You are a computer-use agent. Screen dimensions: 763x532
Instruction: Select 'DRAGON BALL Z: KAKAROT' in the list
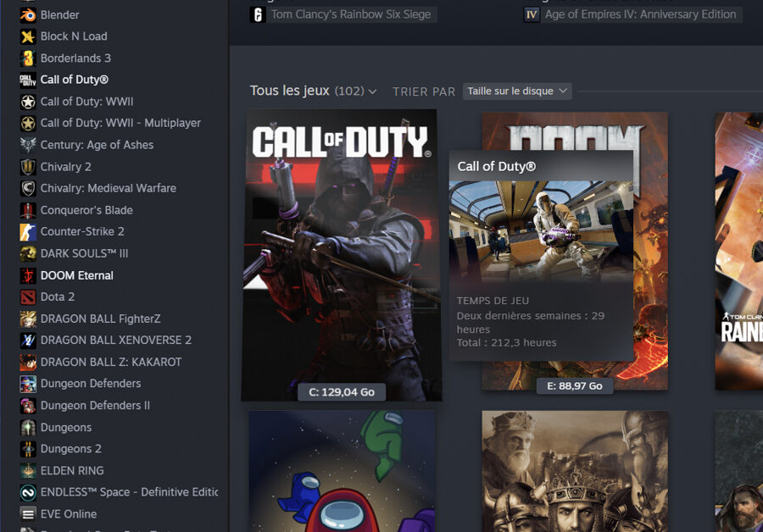click(x=111, y=363)
